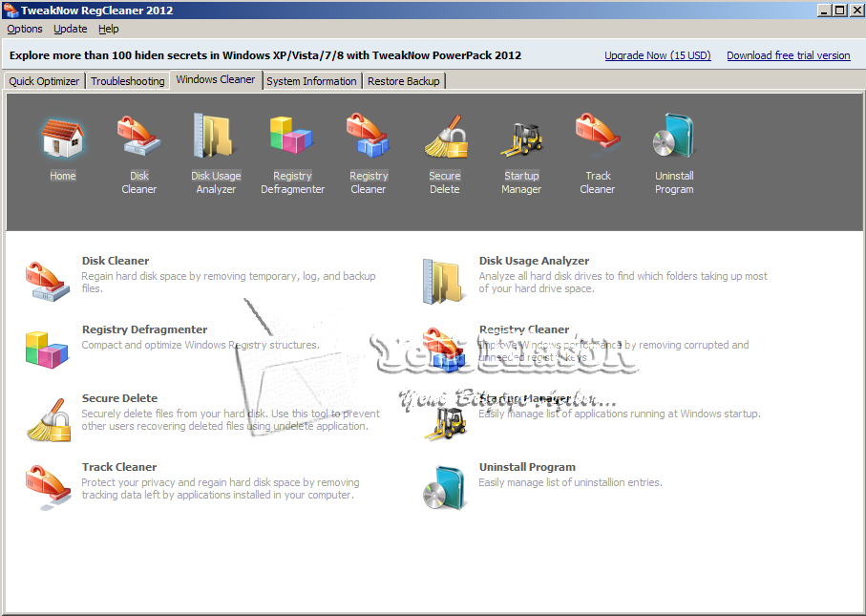Select the Registry Defragmenter toolbar icon
866x616 pixels.
click(292, 139)
